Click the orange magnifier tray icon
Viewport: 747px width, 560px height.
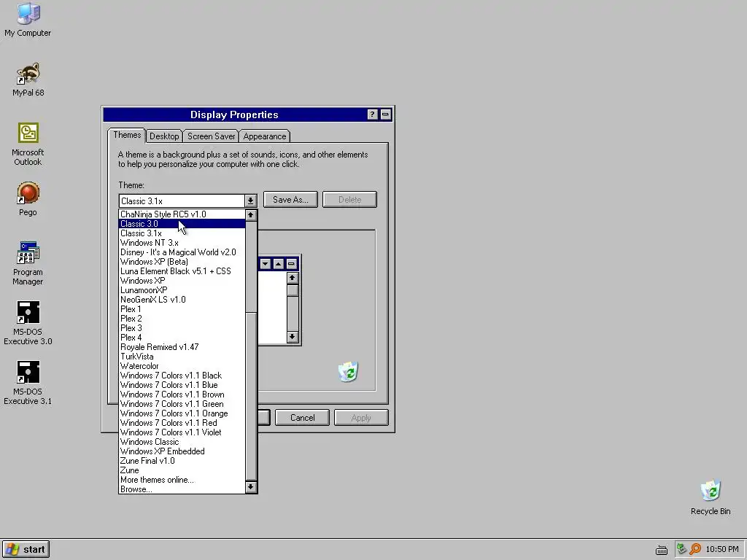tap(695, 549)
